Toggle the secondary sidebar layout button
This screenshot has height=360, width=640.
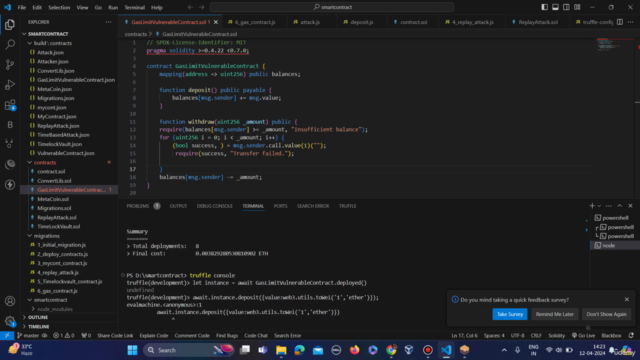(566, 7)
